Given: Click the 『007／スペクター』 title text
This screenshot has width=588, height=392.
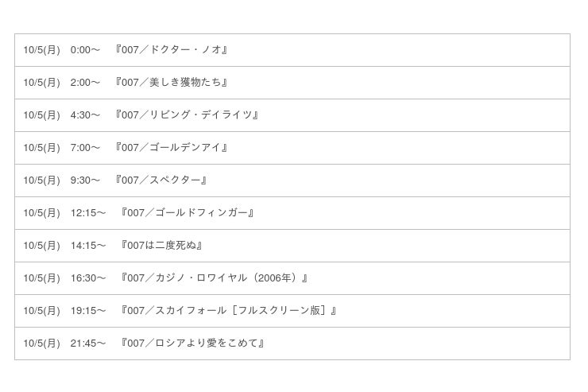Looking at the screenshot, I should click(161, 180).
